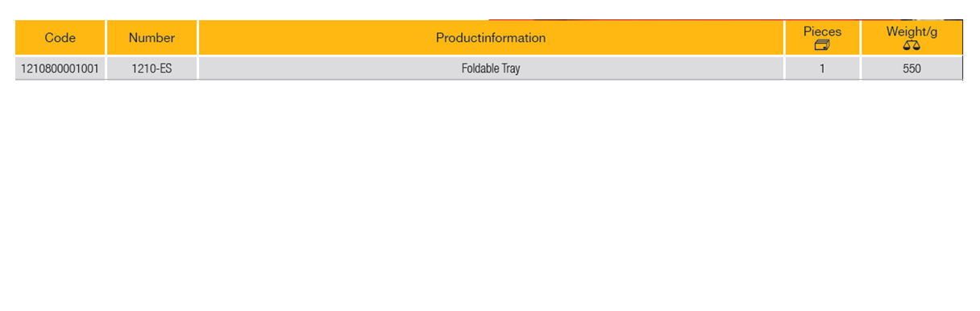Click the white divider between Code and Number headers
The width and height of the screenshot is (980, 311).
106,38
